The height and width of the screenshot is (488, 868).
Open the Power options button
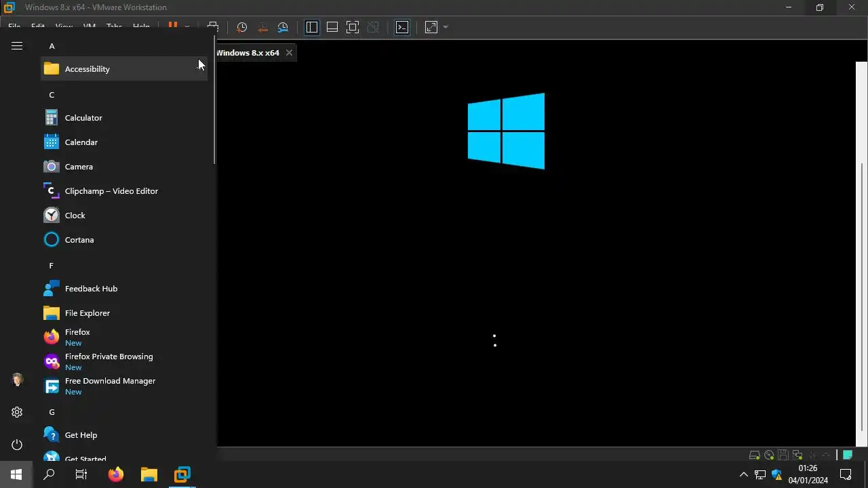point(17,445)
